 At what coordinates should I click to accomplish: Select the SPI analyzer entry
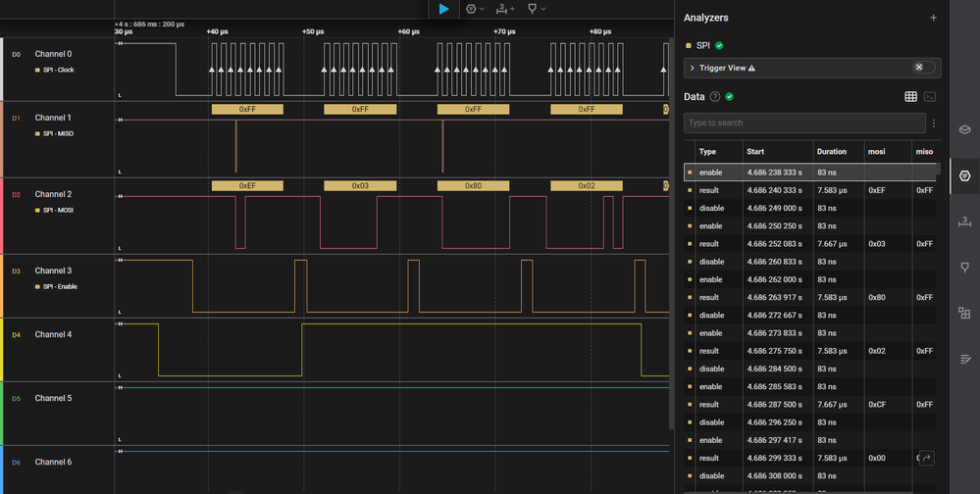click(703, 46)
